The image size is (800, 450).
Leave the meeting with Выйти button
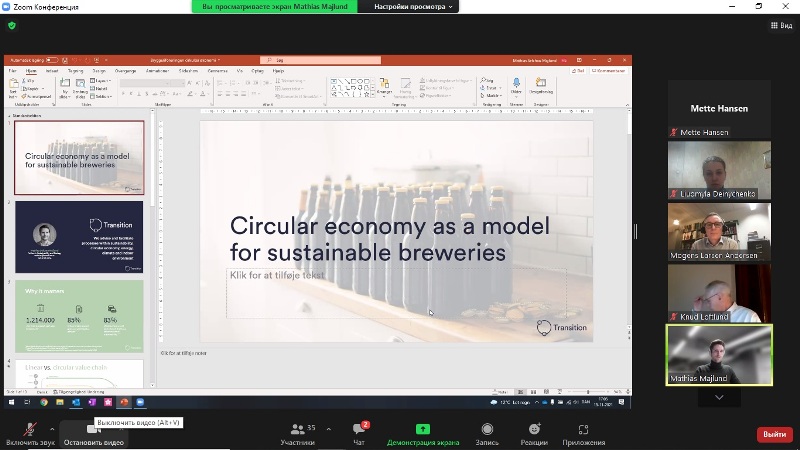pyautogui.click(x=774, y=434)
